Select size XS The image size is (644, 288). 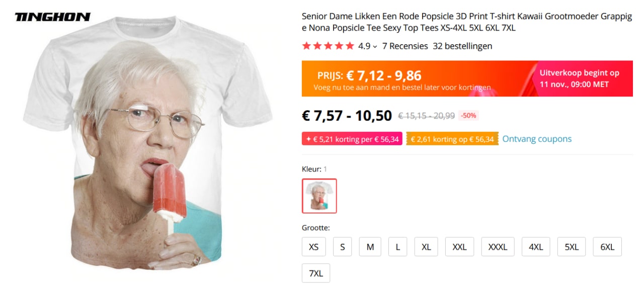tap(314, 247)
